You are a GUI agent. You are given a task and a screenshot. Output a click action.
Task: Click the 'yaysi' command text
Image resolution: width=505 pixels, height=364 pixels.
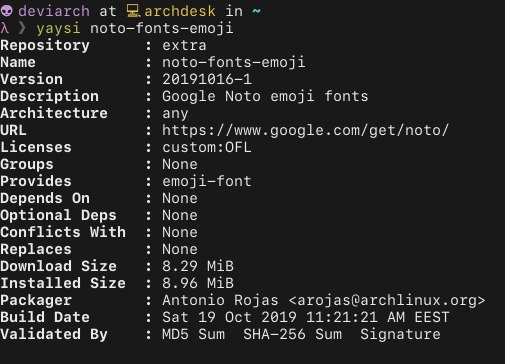[58, 28]
